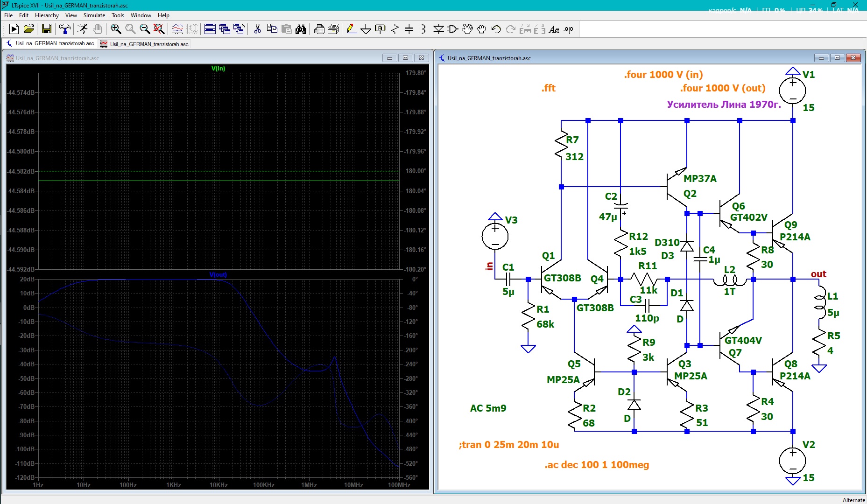Open the Find binoculars tool
867x504 pixels.
click(x=301, y=29)
